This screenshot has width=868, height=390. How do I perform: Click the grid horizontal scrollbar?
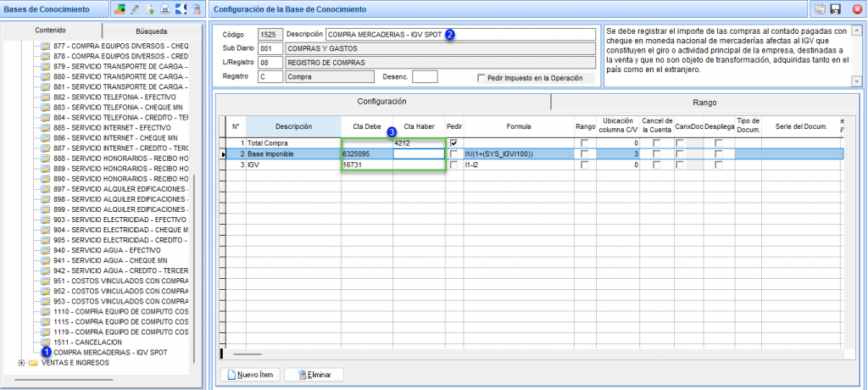[248, 353]
